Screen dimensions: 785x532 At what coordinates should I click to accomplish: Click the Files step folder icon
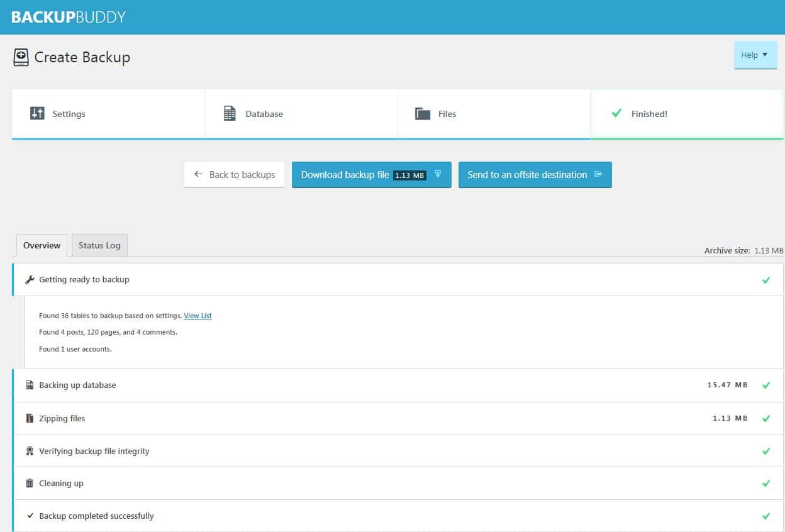click(423, 113)
